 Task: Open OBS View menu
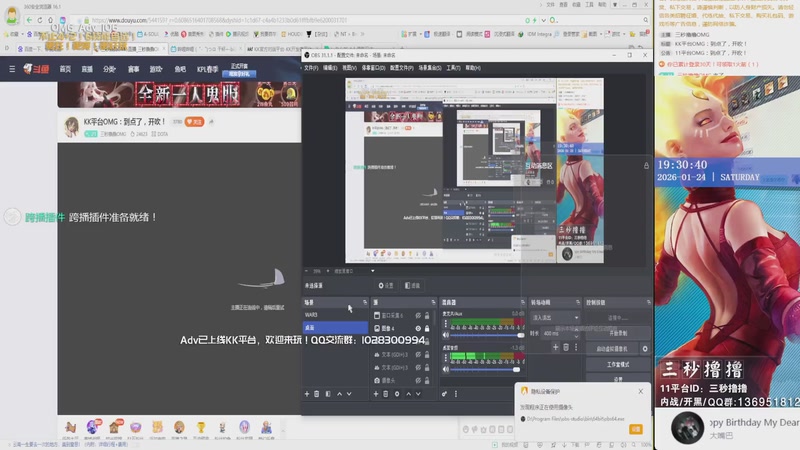point(349,68)
